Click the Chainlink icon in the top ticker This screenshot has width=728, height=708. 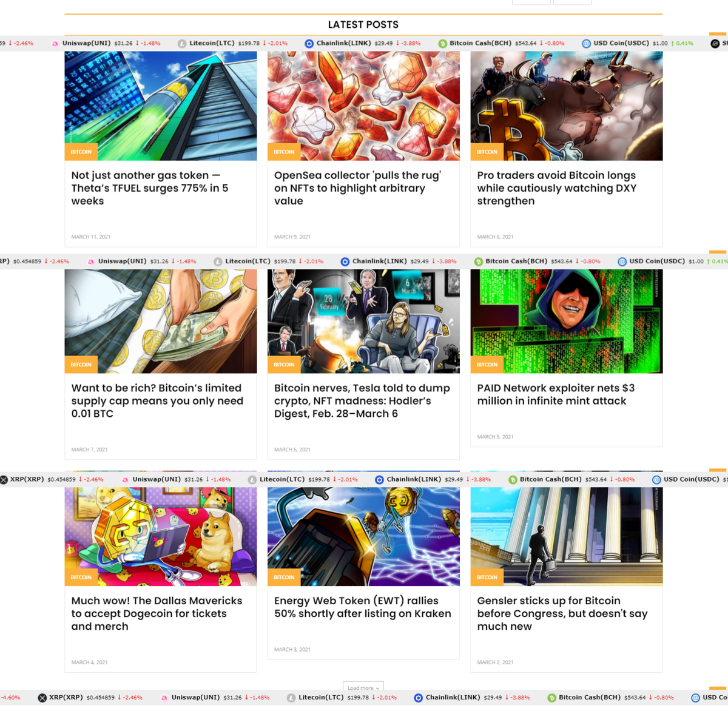(308, 43)
